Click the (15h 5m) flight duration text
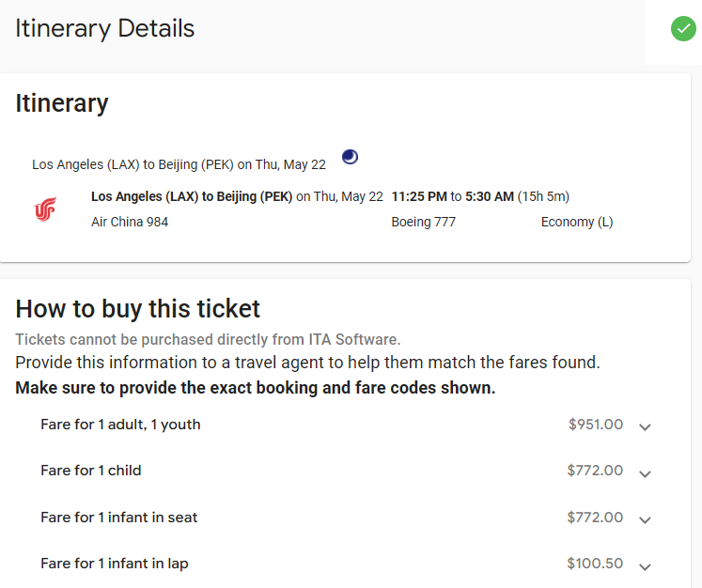The width and height of the screenshot is (702, 588). pyautogui.click(x=543, y=197)
